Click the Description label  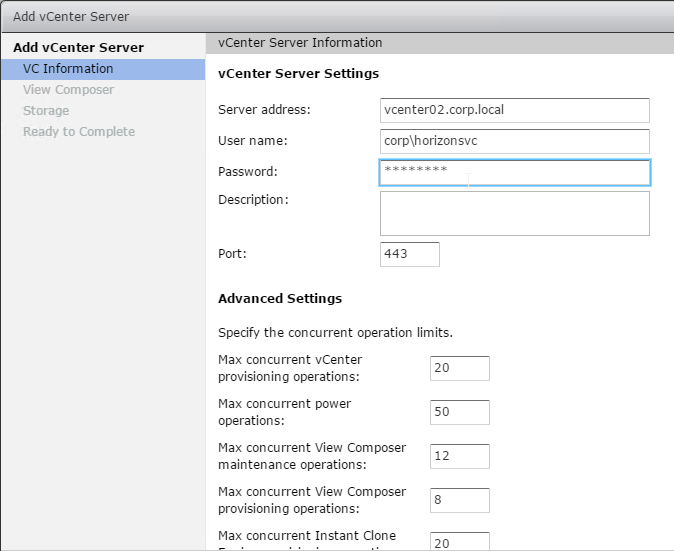[253, 200]
